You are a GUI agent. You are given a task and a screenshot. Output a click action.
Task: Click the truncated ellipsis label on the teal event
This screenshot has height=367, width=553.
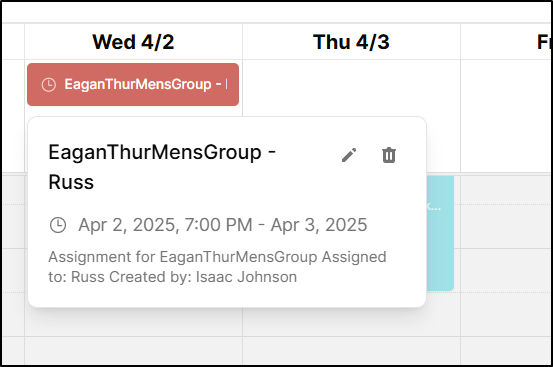pos(434,206)
